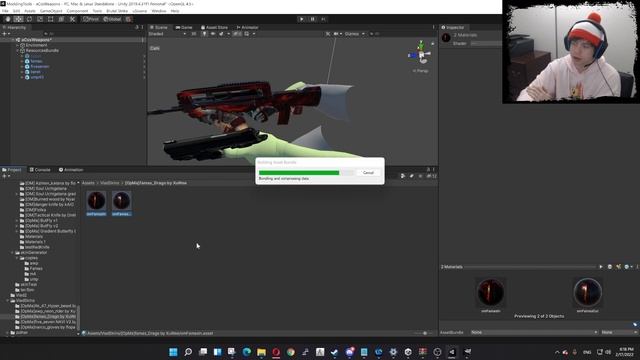Open the Project create (+) dropdown
Screen dimensions: 640x360
5,176
